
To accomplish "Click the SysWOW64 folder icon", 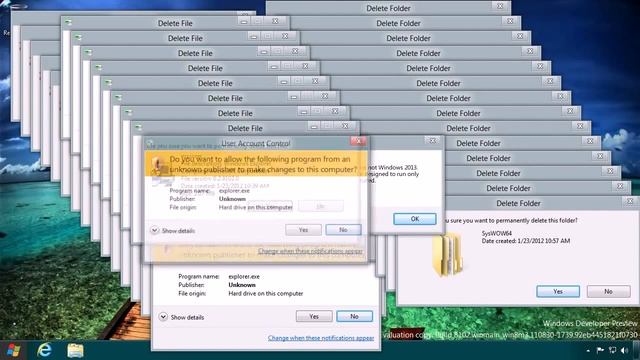I will point(448,254).
